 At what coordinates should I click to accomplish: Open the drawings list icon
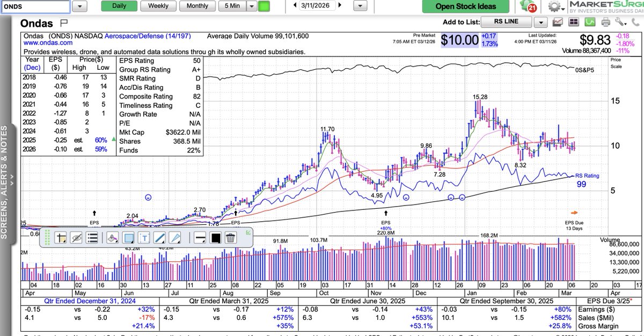92,237
